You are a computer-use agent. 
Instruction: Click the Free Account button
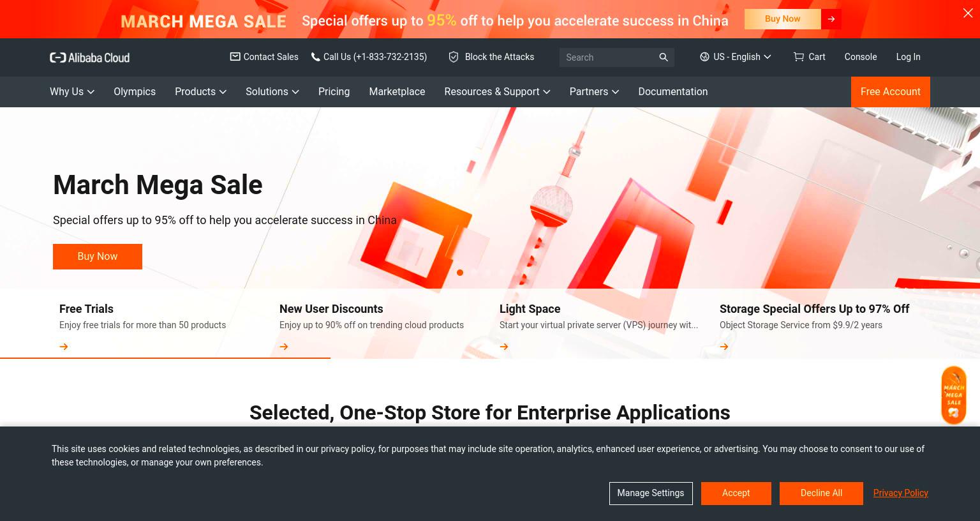[891, 92]
